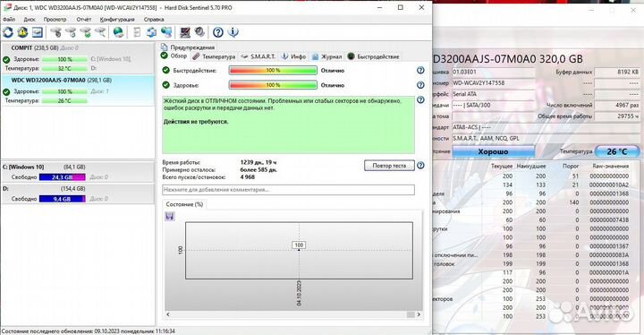Viewport: 644px width, 335px height.
Task: Open the Конфигурация menu
Action: click(x=117, y=20)
